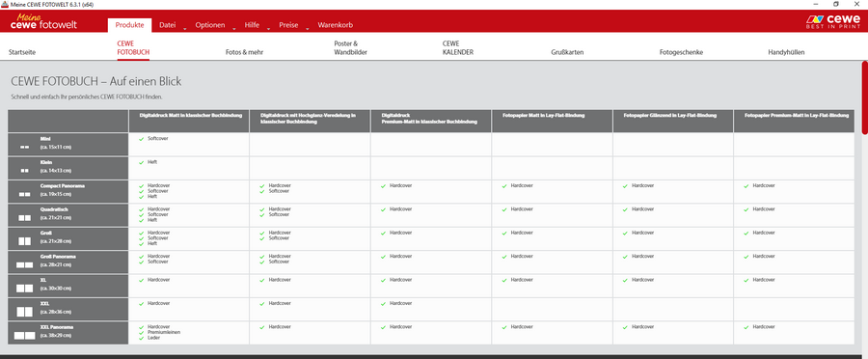
Task: Click the CEWE Best in Print logo
Action: pyautogui.click(x=833, y=21)
